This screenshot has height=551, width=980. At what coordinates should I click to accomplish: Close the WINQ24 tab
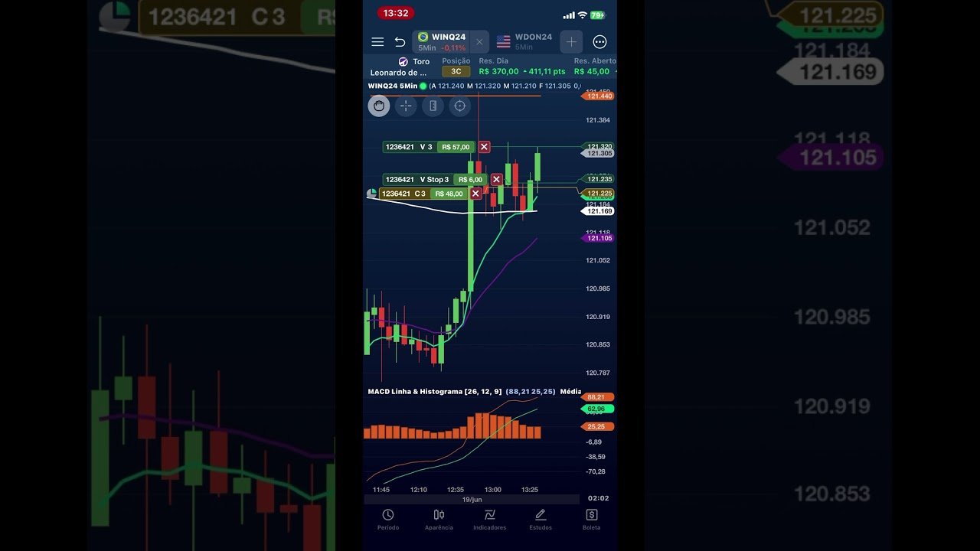[479, 42]
